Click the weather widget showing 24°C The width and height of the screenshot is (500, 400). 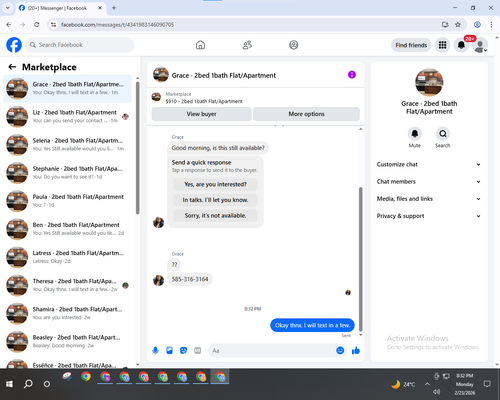[403, 384]
